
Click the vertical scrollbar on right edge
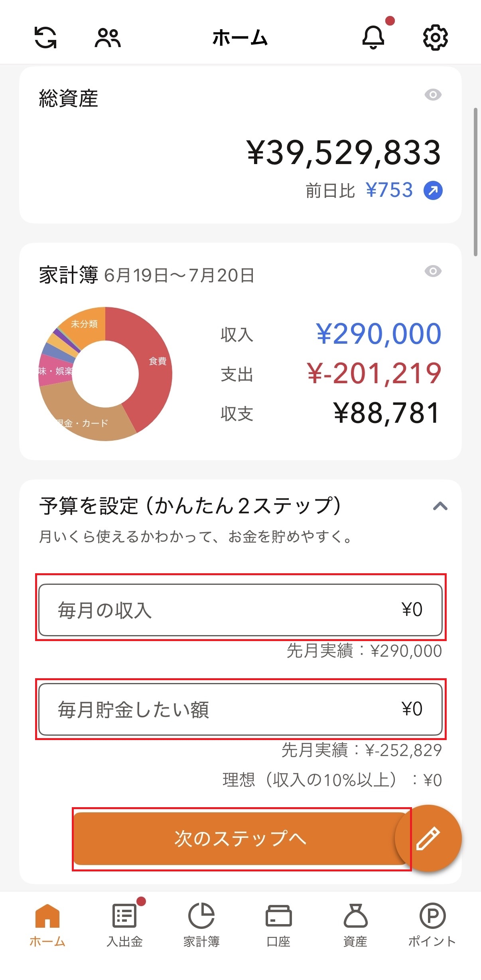(x=475, y=182)
